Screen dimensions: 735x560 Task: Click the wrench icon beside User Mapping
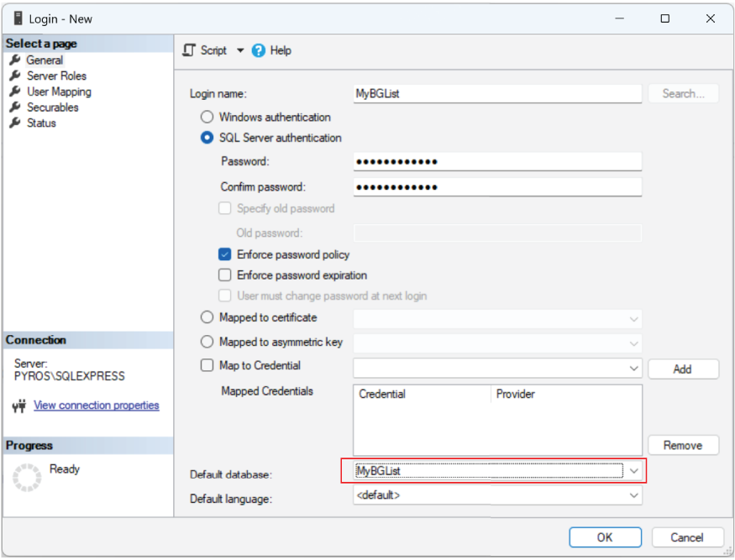click(15, 92)
